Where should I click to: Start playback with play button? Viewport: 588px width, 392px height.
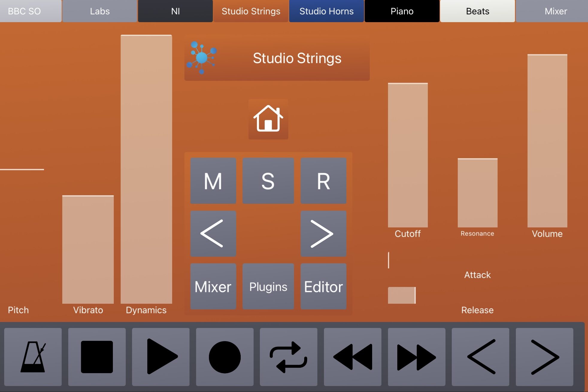[x=161, y=357]
